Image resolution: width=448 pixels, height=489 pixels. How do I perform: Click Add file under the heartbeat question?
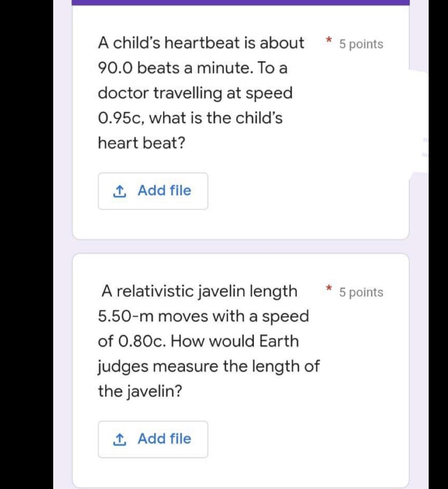click(152, 190)
